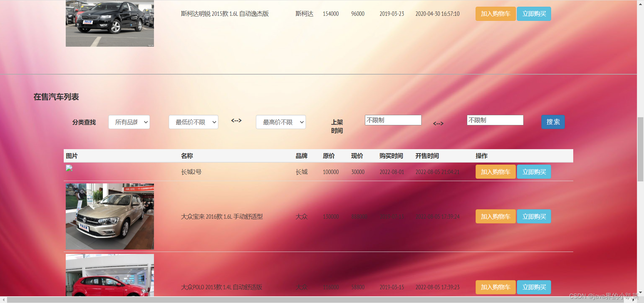Buy 大众POLO 2013款 immediately

[x=534, y=287]
